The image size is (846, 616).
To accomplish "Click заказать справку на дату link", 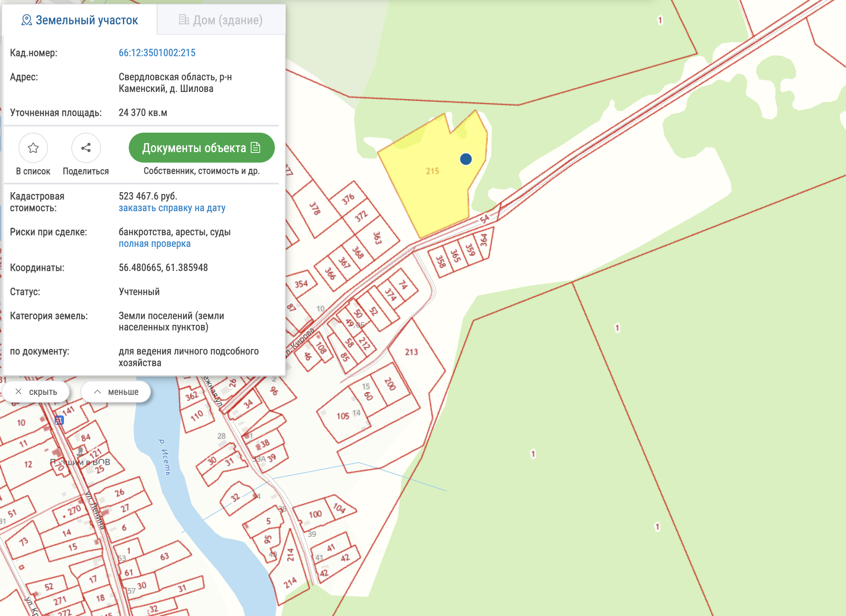I will tap(172, 208).
